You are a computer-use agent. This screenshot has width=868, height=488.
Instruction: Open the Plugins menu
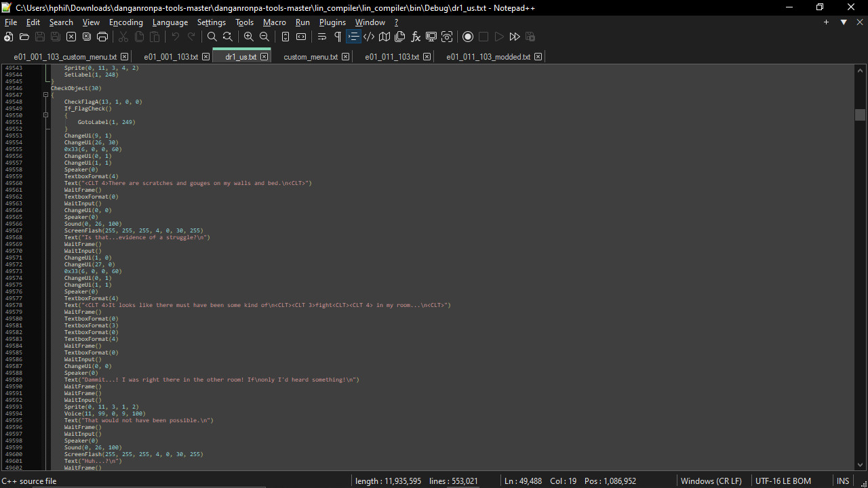pos(332,22)
